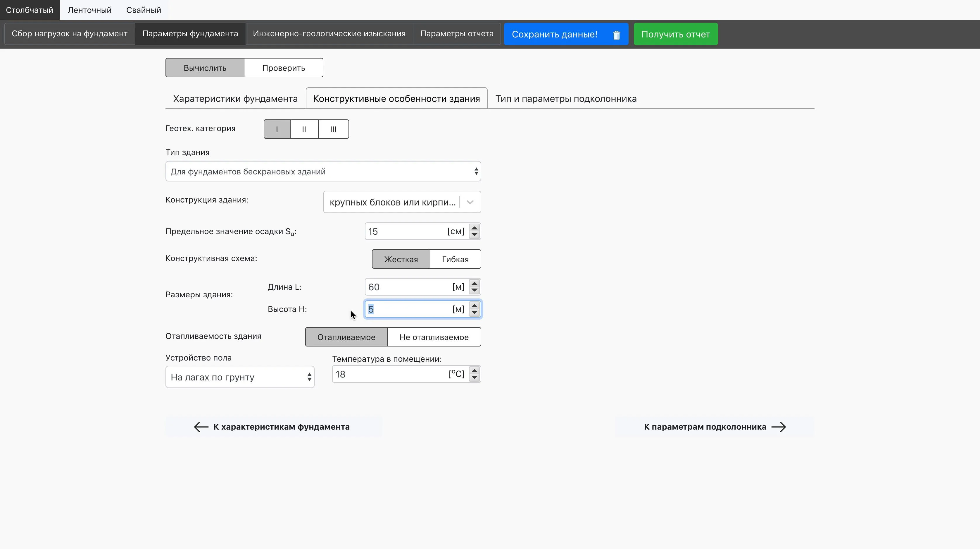Expand the Конструкция здания chevron dropdown

(470, 202)
